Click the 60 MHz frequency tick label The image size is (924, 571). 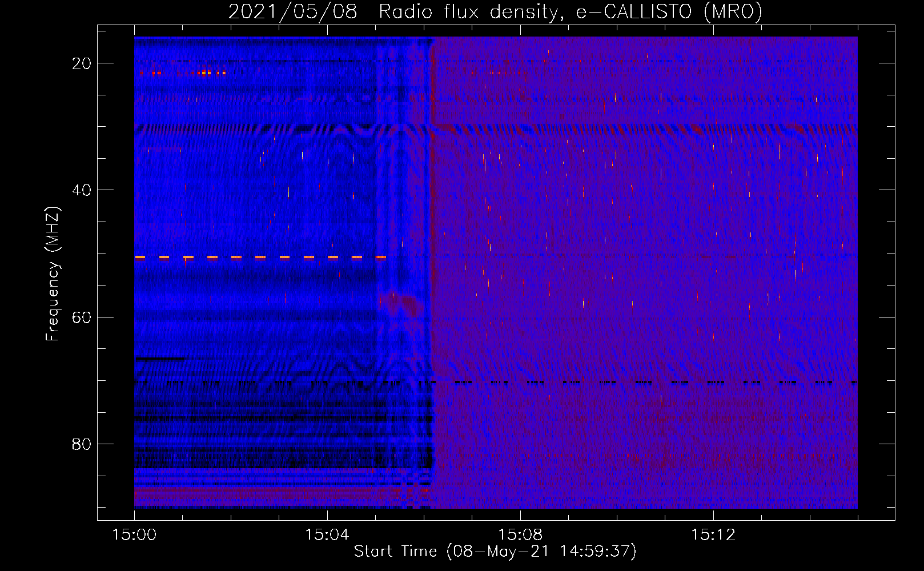pos(82,317)
